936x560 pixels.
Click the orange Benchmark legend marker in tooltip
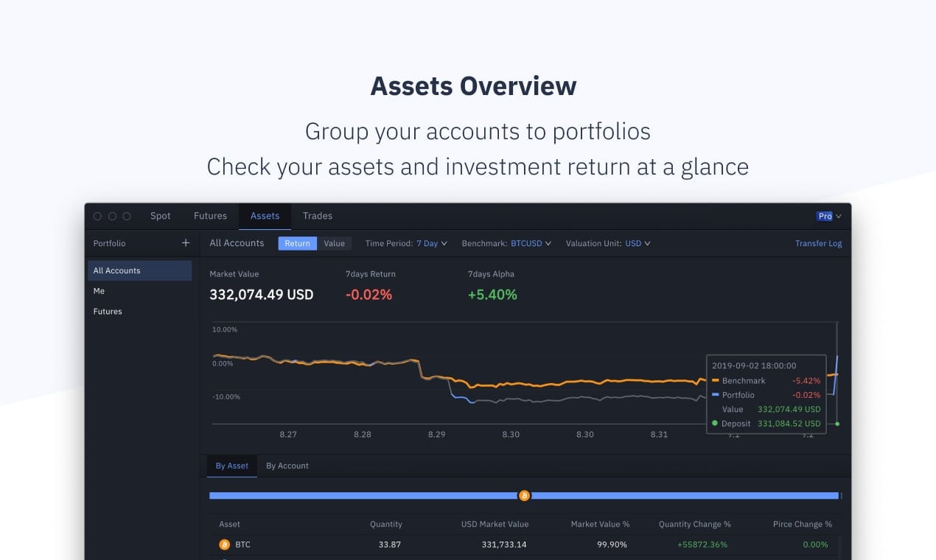coord(714,380)
